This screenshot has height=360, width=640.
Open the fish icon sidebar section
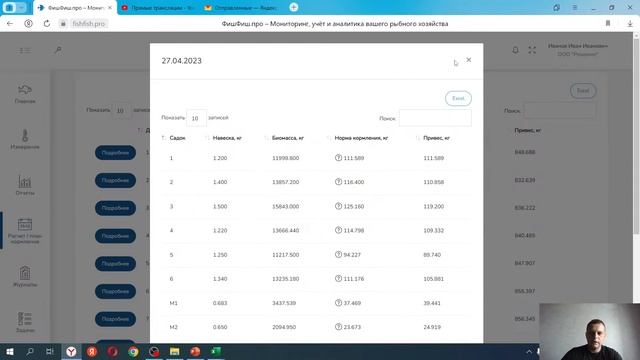click(25, 94)
